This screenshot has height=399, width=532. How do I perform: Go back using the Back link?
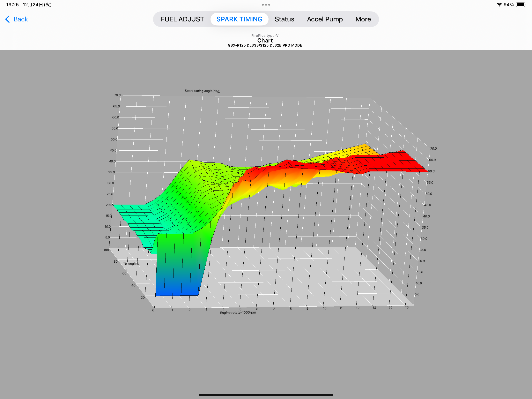16,19
